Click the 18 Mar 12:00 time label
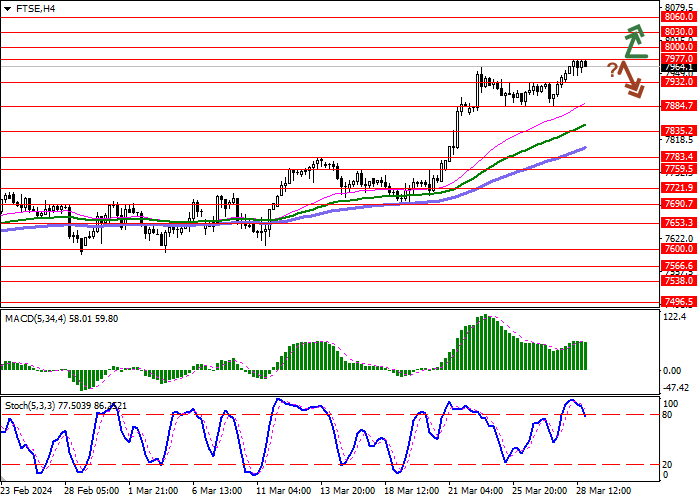Screen dimensions: 700x500 click(412, 491)
